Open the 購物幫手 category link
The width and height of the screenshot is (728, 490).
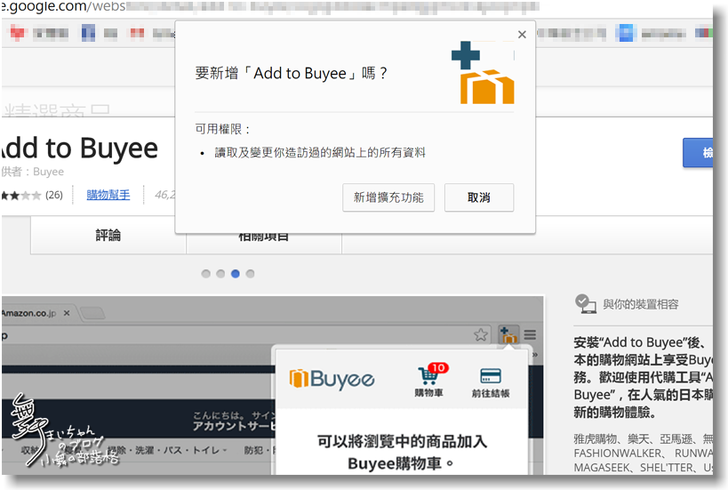pos(108,195)
